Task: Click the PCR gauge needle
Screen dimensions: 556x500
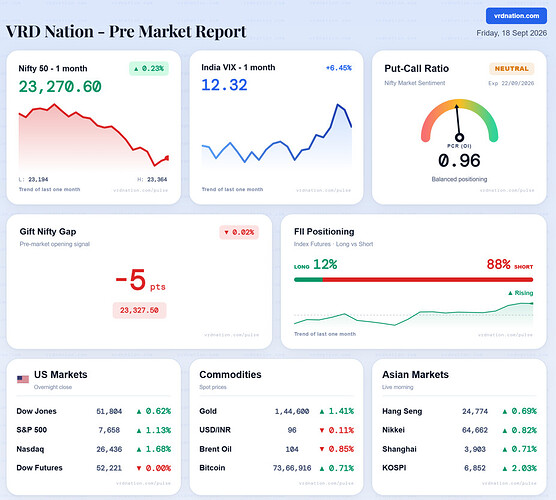Action: point(458,122)
